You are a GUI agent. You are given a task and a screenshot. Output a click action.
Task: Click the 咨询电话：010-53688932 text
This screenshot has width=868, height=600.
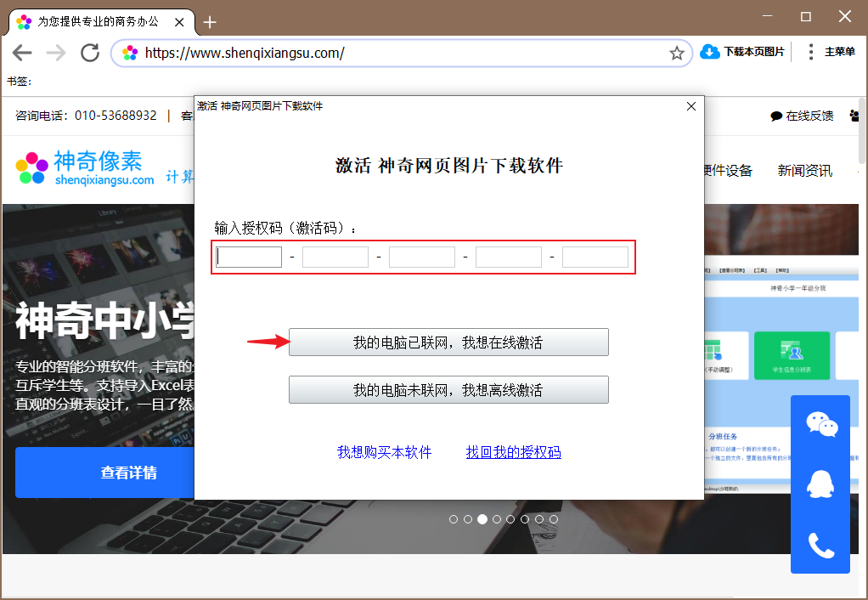coord(86,116)
